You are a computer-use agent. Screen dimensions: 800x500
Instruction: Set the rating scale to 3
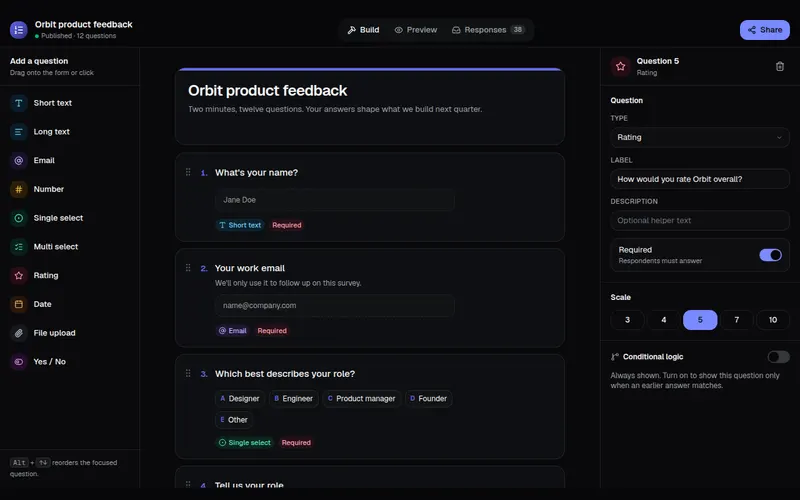(x=627, y=320)
